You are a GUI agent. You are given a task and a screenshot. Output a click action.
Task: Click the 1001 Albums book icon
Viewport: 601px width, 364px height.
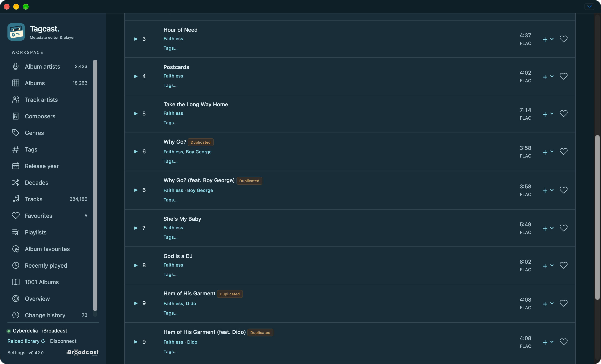pos(16,282)
